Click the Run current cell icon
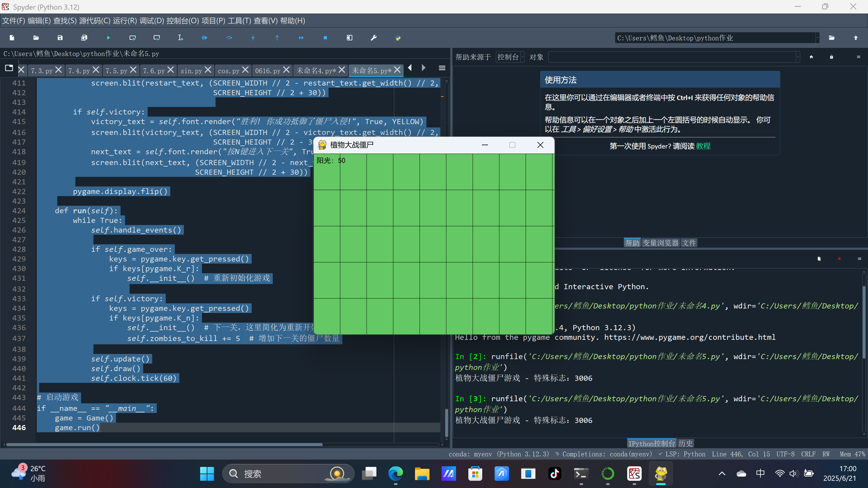Image resolution: width=868 pixels, height=488 pixels. (132, 38)
